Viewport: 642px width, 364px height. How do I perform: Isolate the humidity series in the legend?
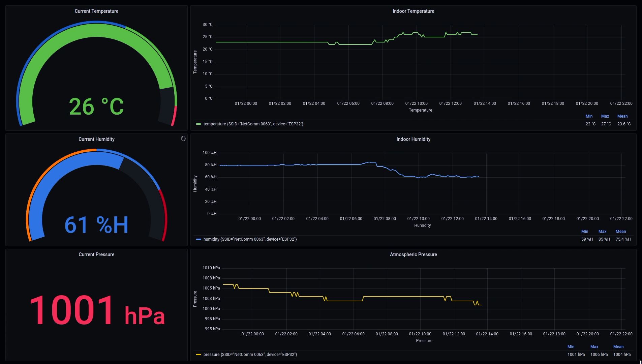pyautogui.click(x=250, y=239)
